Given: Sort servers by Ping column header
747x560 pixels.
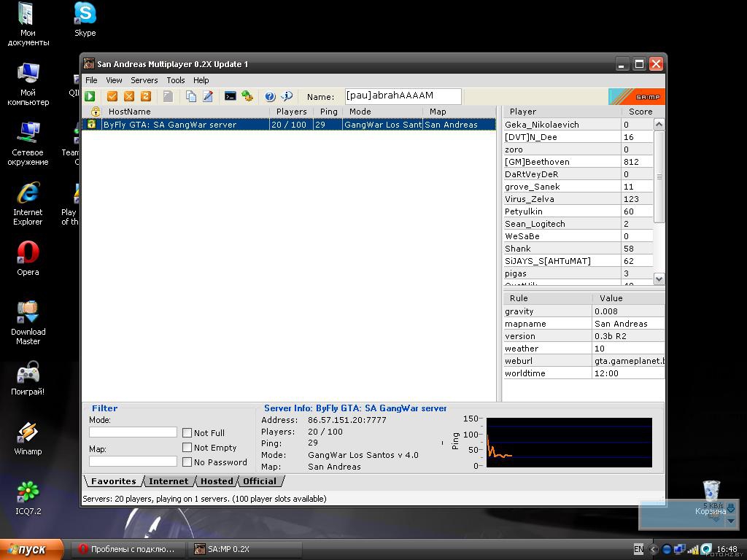Looking at the screenshot, I should (x=328, y=112).
